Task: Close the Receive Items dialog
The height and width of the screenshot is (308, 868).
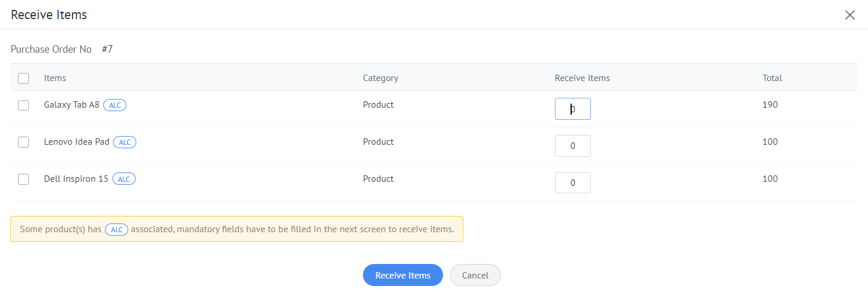Action: coord(849,15)
